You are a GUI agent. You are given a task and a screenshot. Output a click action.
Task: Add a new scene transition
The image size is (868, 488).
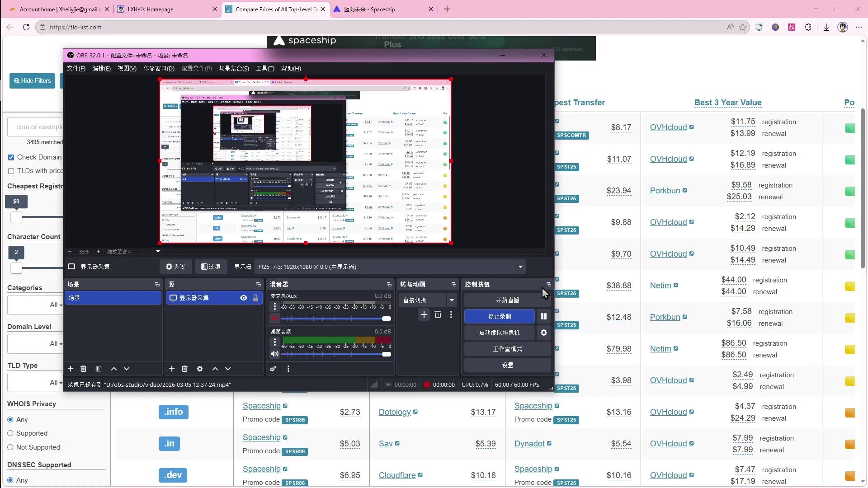pyautogui.click(x=424, y=314)
